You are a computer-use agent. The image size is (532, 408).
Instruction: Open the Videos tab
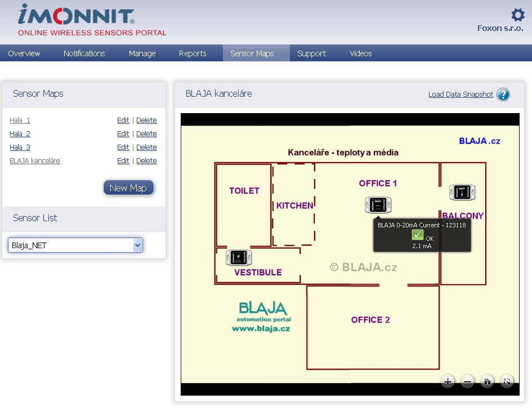tap(361, 53)
